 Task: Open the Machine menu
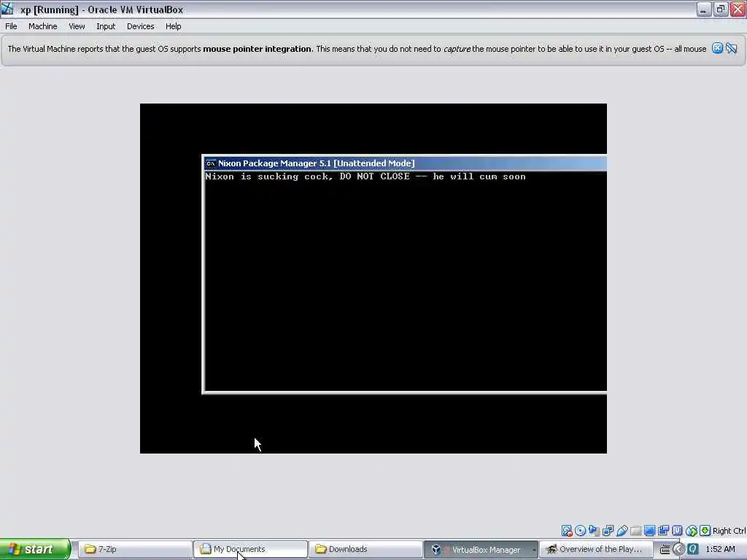coord(43,26)
